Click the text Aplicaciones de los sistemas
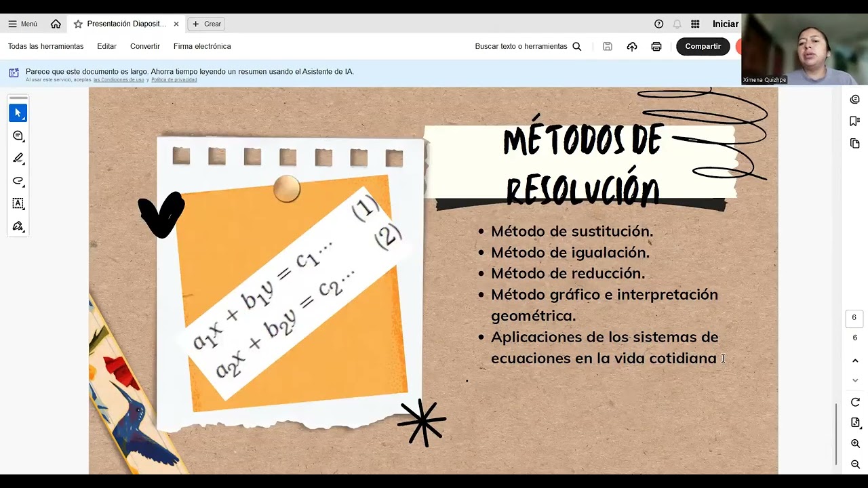868x488 pixels. click(x=604, y=337)
